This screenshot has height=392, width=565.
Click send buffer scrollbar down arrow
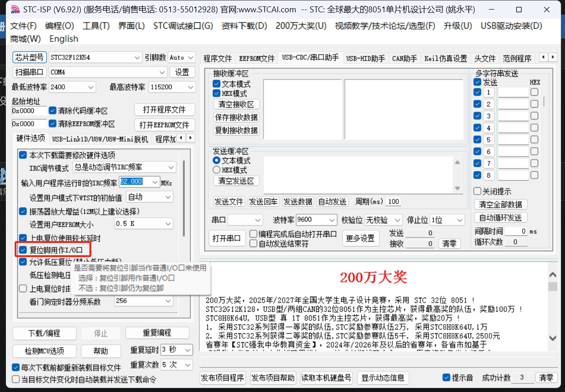pyautogui.click(x=457, y=189)
